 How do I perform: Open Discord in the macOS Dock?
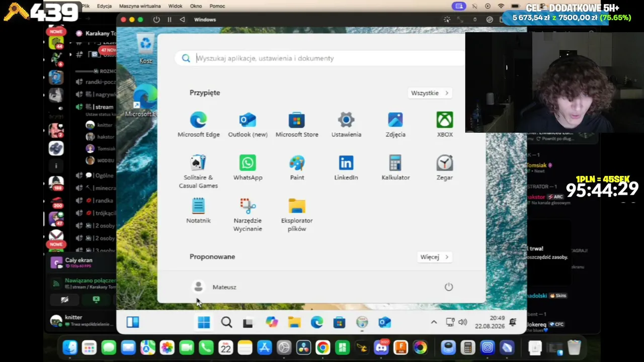point(381,347)
